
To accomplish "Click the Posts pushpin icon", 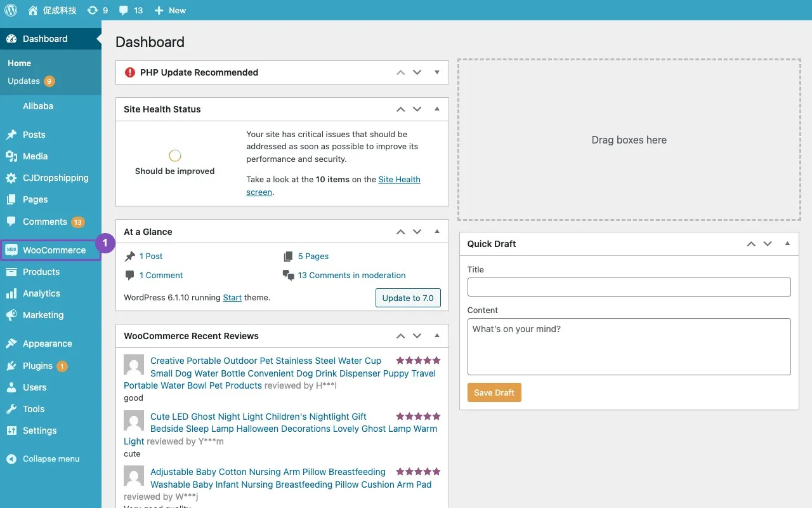I will [x=11, y=135].
